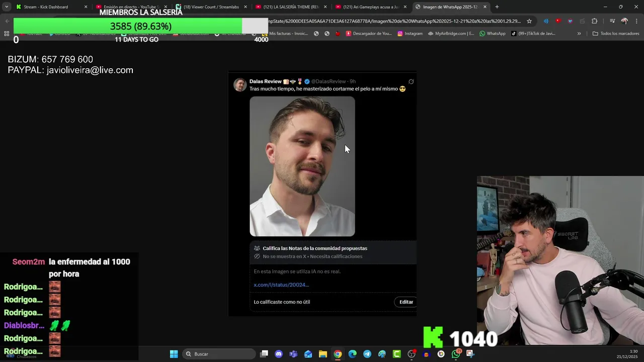Click the circular icon at tweet's top right
The image size is (644, 362).
pos(411,81)
